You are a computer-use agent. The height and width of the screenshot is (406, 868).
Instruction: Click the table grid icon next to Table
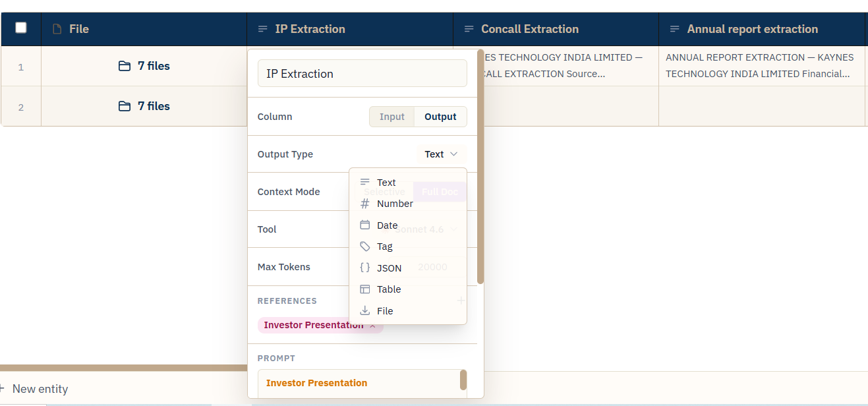tap(365, 289)
